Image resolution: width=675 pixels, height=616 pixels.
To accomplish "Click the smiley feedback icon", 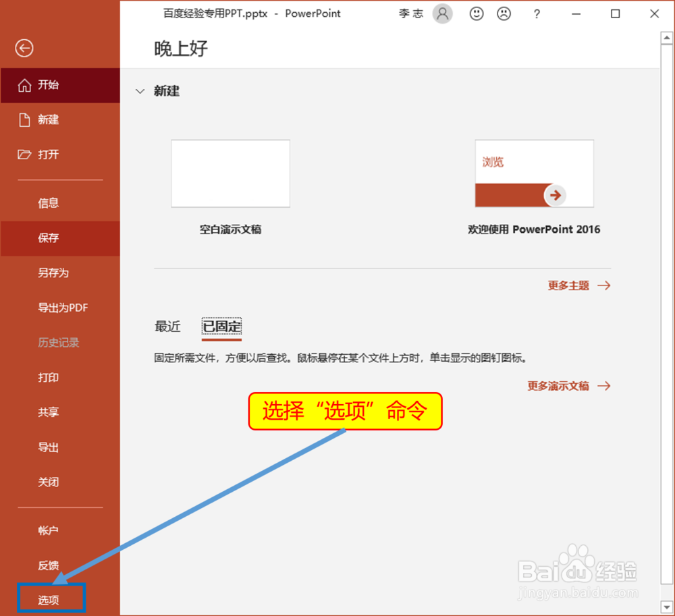I will [x=476, y=13].
